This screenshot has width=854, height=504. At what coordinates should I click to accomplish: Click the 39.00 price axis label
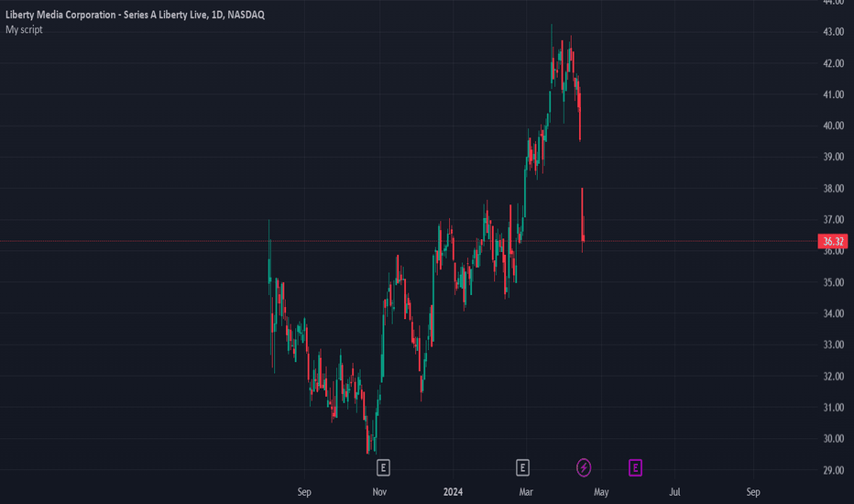click(833, 157)
